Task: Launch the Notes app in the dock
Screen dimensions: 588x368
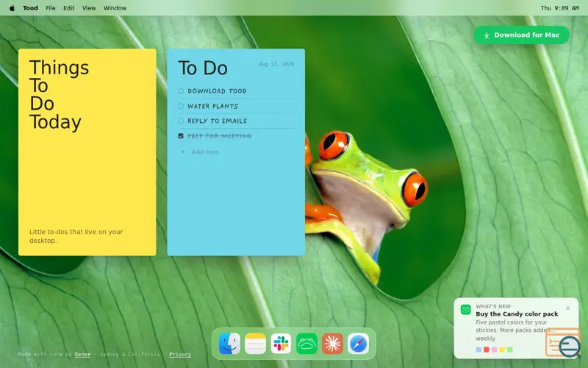Action: tap(255, 344)
